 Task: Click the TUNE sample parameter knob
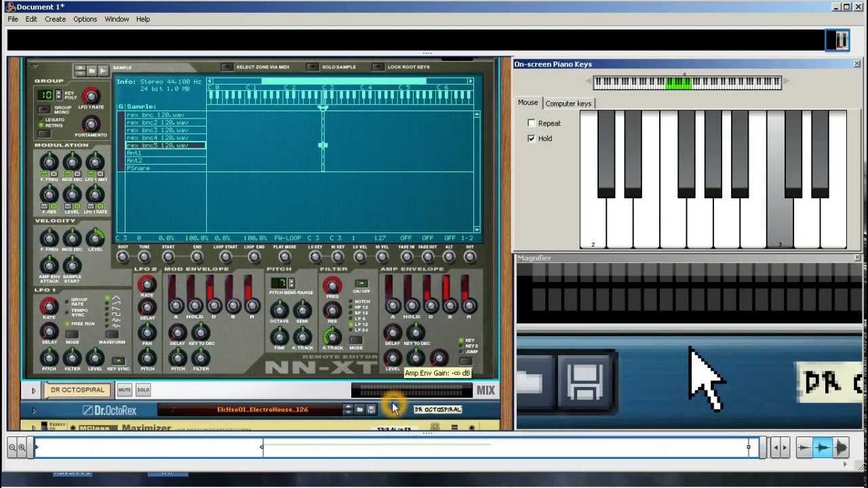coord(144,256)
